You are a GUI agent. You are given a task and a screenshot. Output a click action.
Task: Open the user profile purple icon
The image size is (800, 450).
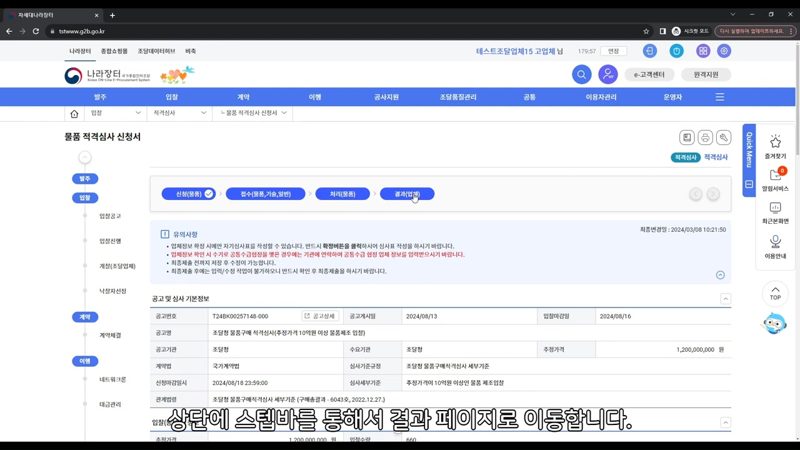click(x=608, y=74)
